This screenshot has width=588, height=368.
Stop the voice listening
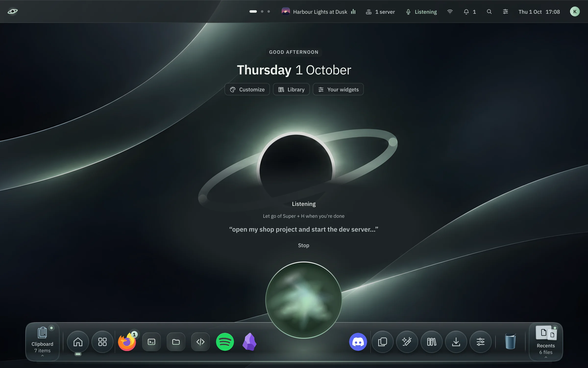pos(304,245)
